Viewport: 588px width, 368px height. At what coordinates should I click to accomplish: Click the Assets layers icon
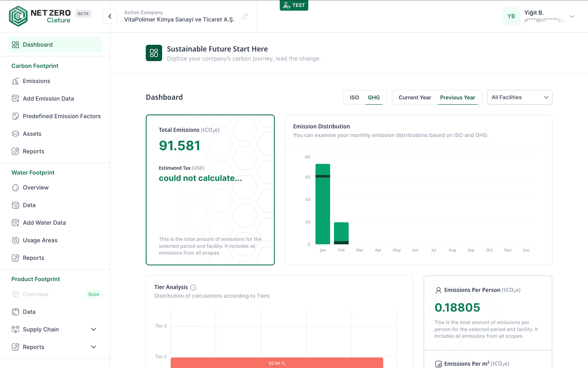(15, 134)
